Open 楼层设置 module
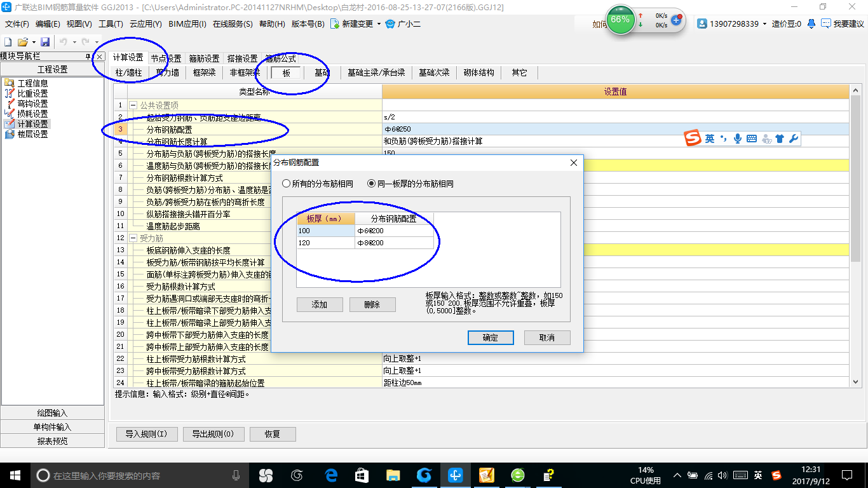This screenshot has width=868, height=488. coord(27,134)
